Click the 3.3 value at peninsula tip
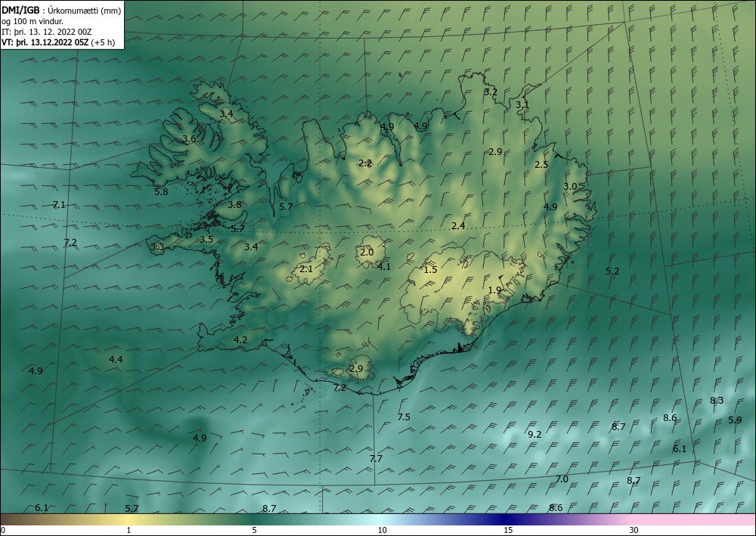This screenshot has width=756, height=536. (x=157, y=247)
